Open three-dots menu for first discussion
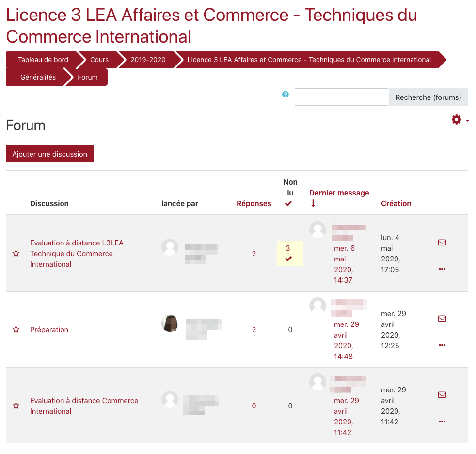 [442, 269]
